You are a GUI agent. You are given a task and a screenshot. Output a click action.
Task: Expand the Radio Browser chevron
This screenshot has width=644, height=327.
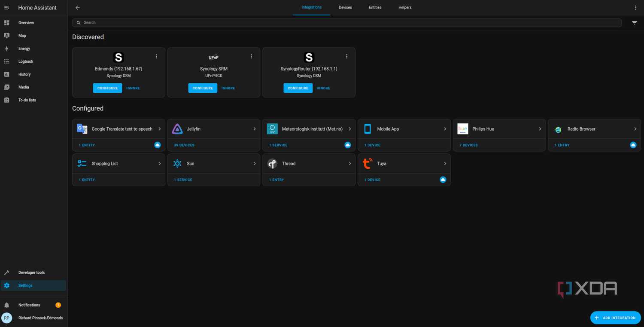635,129
